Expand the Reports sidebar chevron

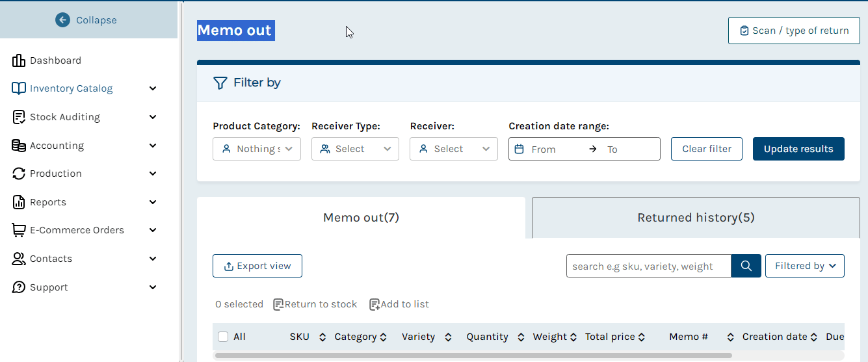point(153,202)
